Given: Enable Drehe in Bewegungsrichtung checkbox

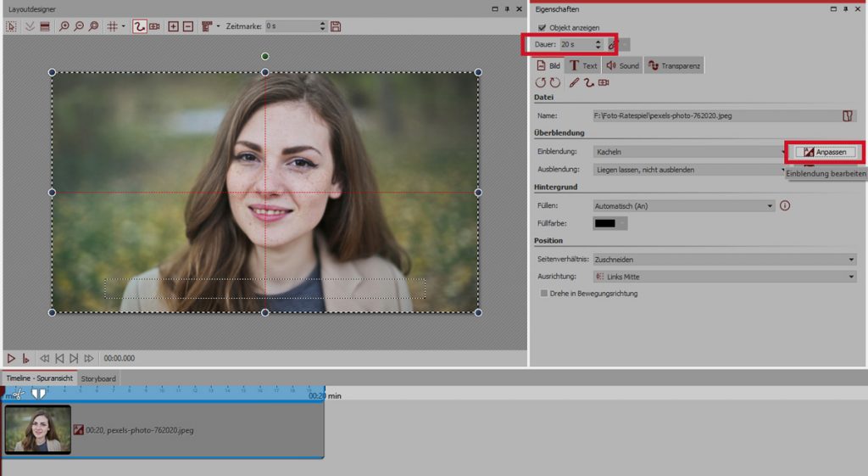Looking at the screenshot, I should [544, 294].
